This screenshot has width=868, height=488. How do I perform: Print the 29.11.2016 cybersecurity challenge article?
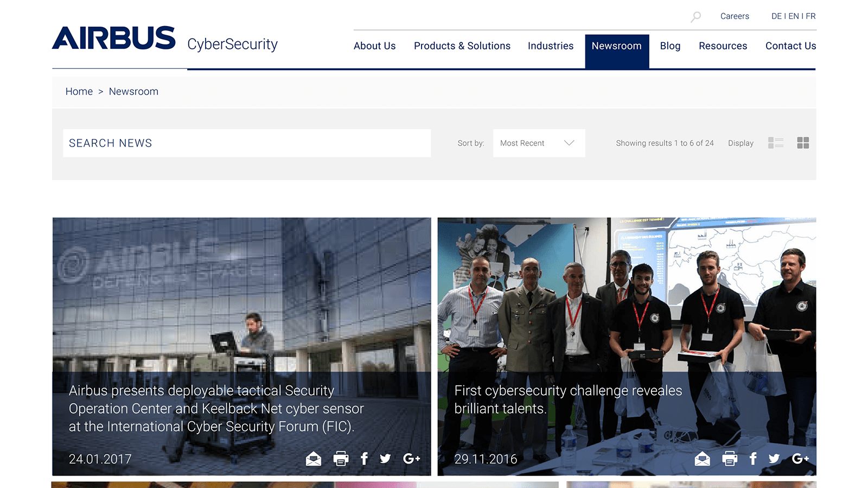[730, 459]
